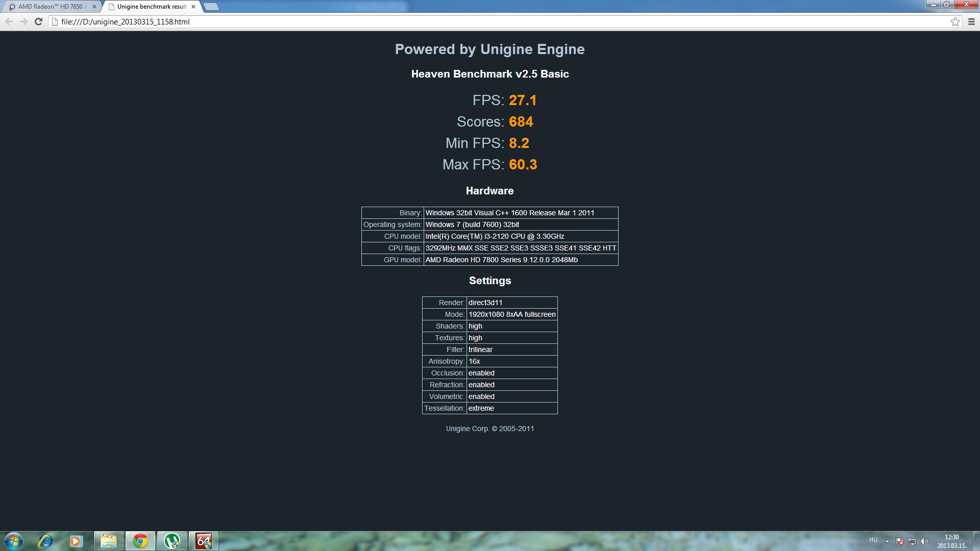980x551 pixels.
Task: Click the Mode value '1920x1080 8xAA fullscreen'
Action: 512,314
